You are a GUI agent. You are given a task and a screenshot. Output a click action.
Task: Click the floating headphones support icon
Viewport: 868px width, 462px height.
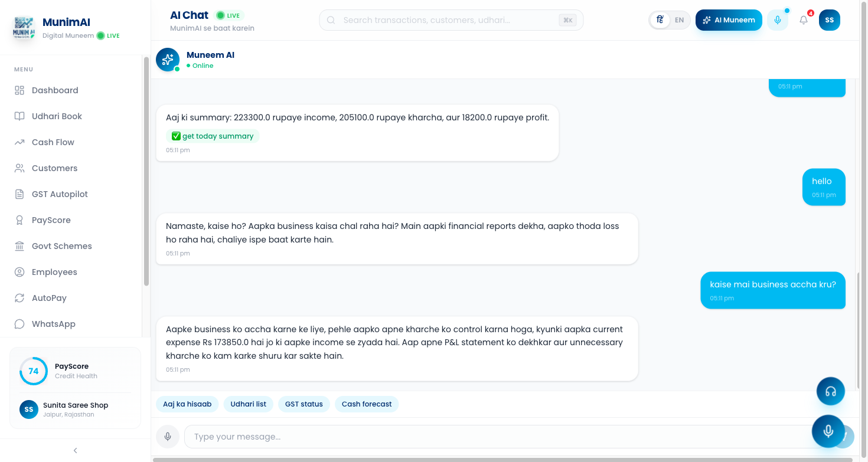click(830, 391)
